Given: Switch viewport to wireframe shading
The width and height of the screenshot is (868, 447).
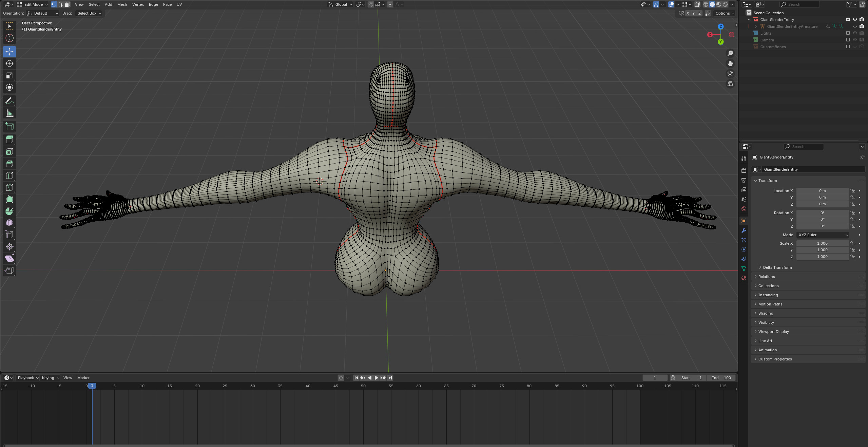Looking at the screenshot, I should (706, 4).
